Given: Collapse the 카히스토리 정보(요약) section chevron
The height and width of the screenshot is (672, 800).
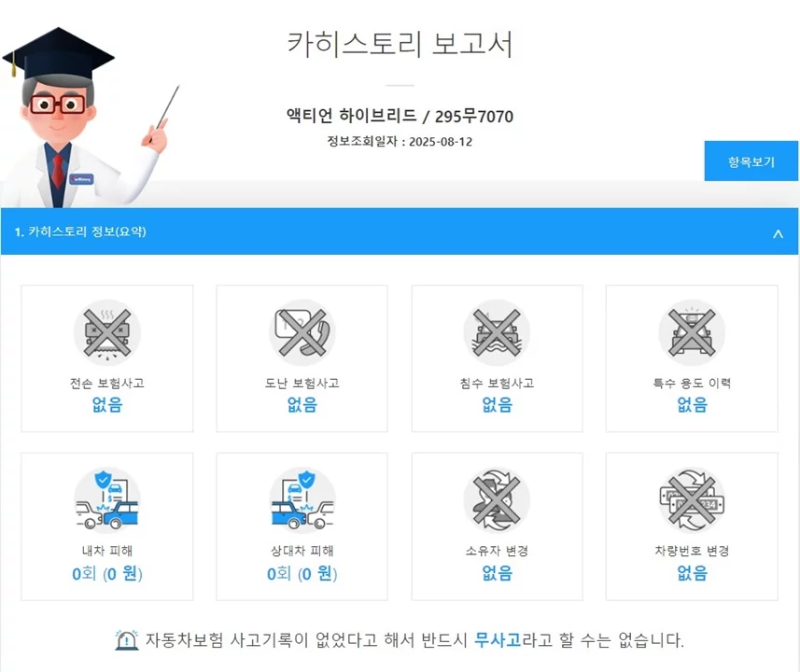Looking at the screenshot, I should [778, 233].
